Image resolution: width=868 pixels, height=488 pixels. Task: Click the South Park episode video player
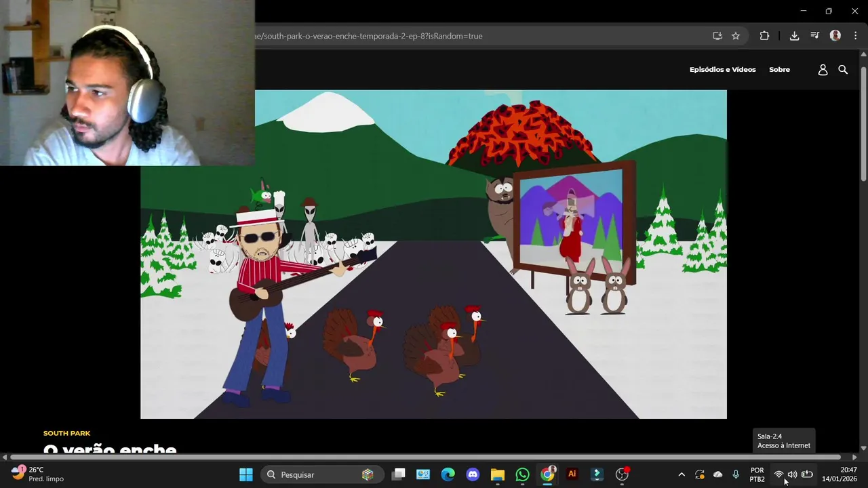pos(433,254)
